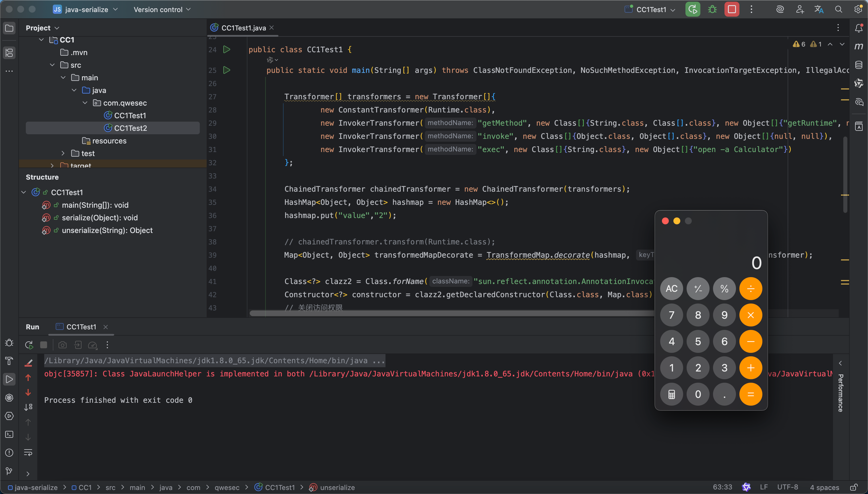Open Search Everywhere magnifier icon

click(x=838, y=9)
